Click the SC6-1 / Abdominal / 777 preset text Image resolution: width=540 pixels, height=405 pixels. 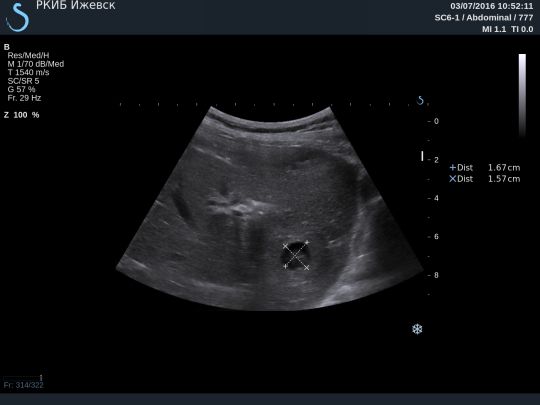[x=484, y=18]
